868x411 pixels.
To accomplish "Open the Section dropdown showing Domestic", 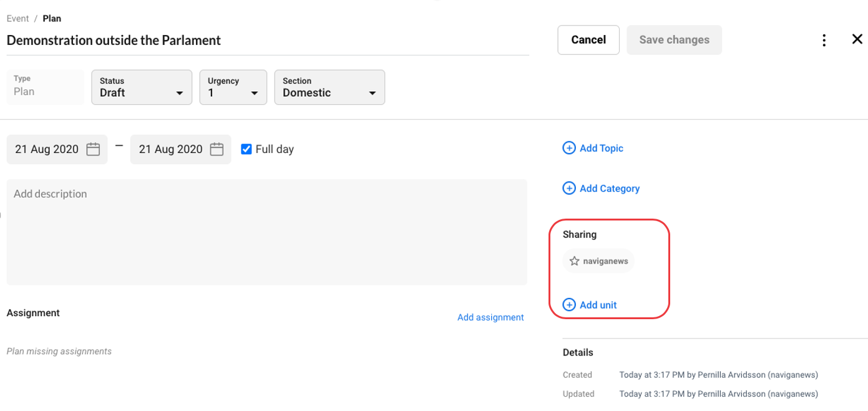I will pyautogui.click(x=329, y=87).
